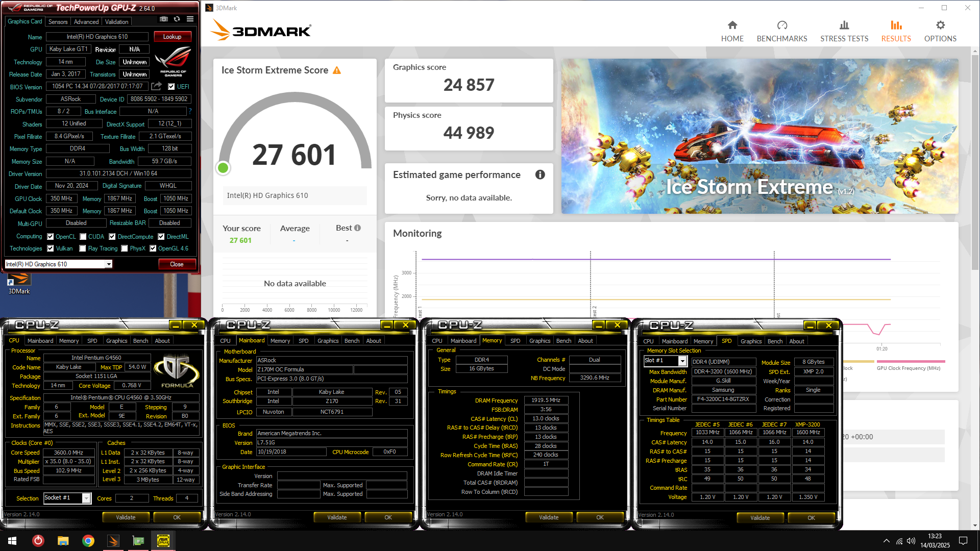The image size is (980, 551).
Task: Open the Bench tab in first CPU-Z window
Action: coord(140,341)
